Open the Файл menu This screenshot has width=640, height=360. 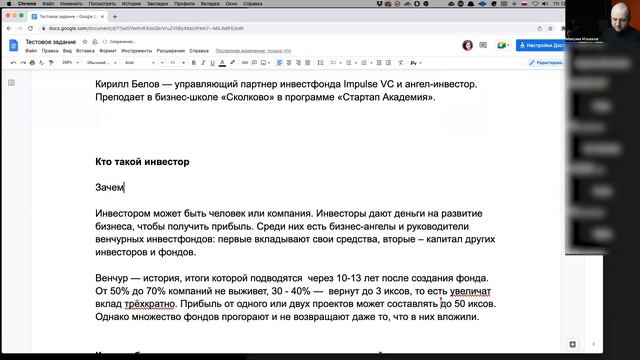(x=31, y=51)
